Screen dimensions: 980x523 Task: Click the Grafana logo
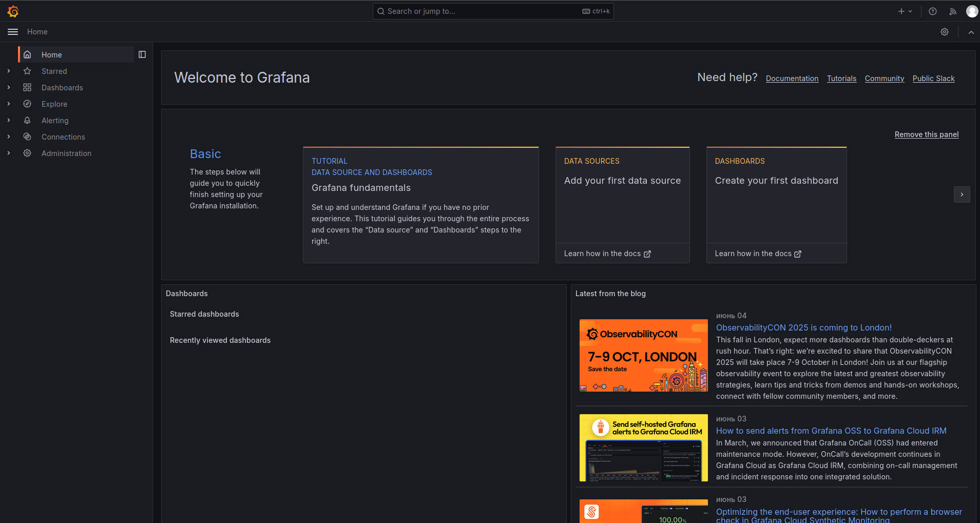13,11
